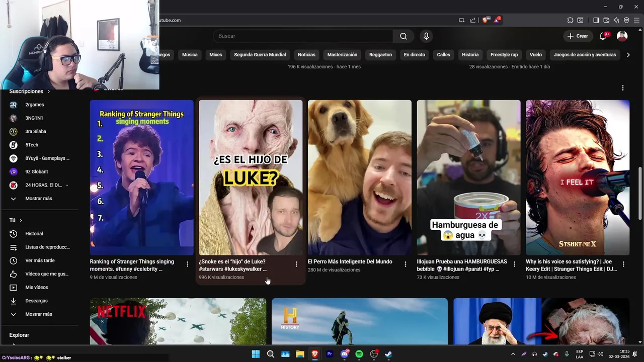This screenshot has width=644, height=362.
Task: Click the share page icon in address bar
Action: pyautogui.click(x=473, y=20)
